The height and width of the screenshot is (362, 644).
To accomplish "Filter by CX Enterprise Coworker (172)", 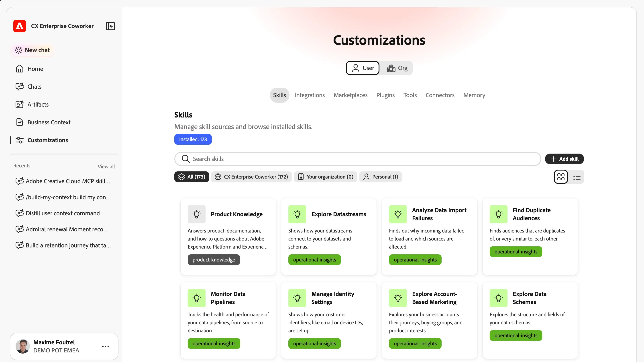I will click(x=251, y=177).
